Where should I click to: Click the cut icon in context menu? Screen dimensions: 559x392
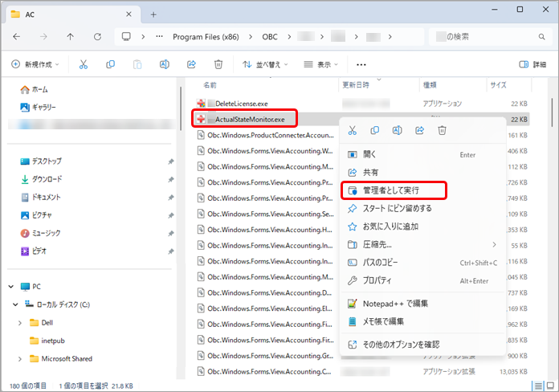coord(352,130)
